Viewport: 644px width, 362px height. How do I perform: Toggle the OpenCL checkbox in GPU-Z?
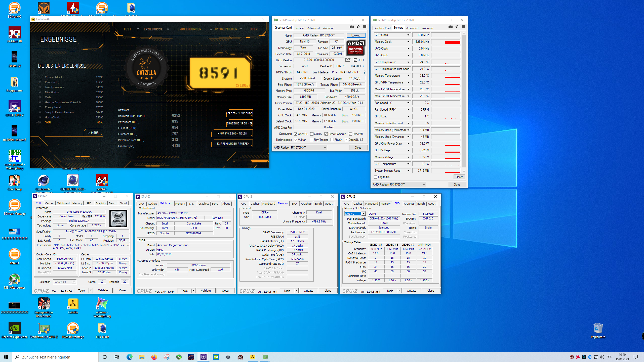click(296, 134)
